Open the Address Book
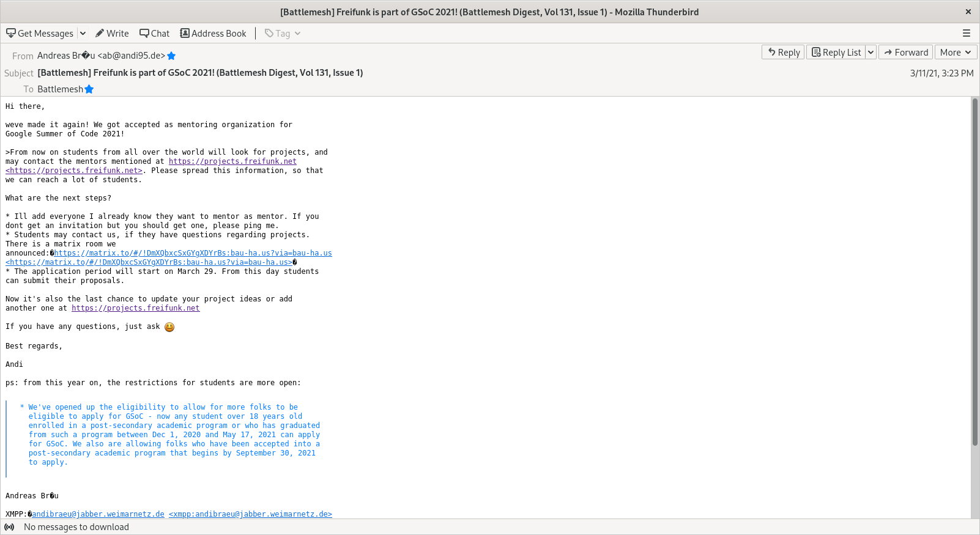Image resolution: width=980 pixels, height=535 pixels. point(213,34)
